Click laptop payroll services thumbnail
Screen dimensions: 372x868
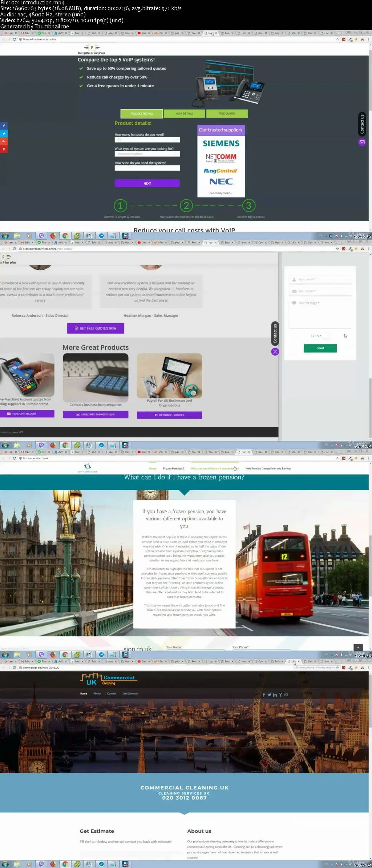tap(169, 376)
